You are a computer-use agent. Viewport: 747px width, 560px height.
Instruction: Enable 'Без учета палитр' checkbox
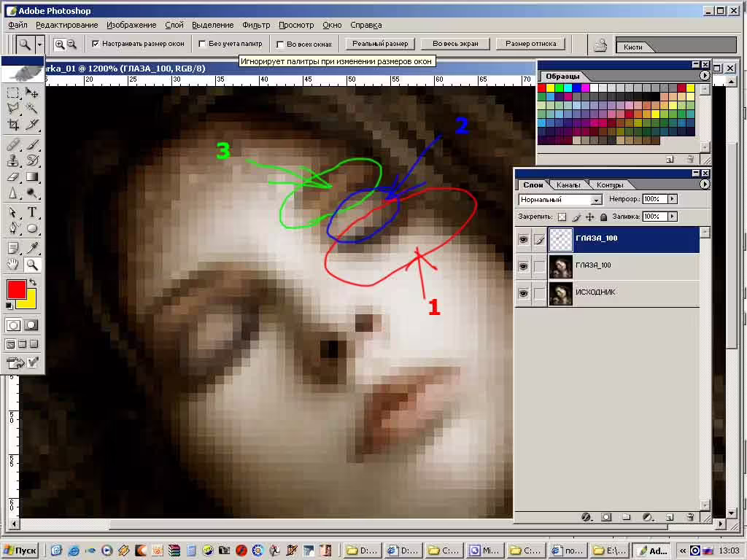[x=202, y=44]
